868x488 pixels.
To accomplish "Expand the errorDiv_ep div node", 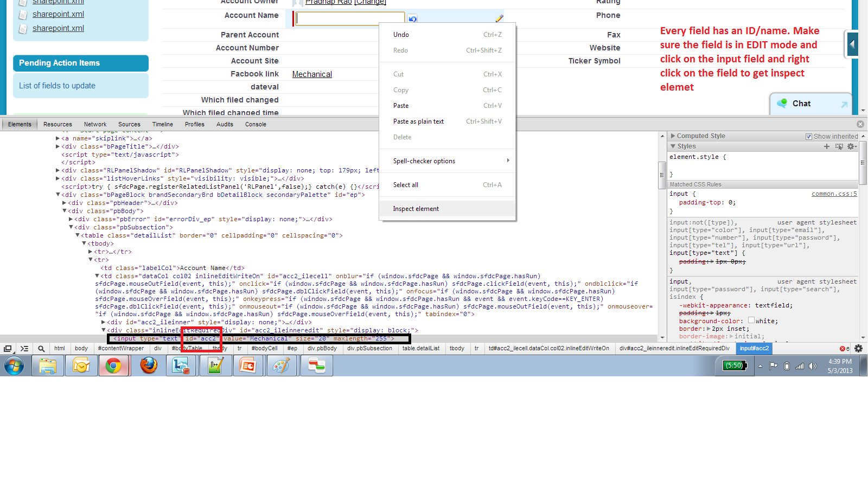I will pos(71,219).
